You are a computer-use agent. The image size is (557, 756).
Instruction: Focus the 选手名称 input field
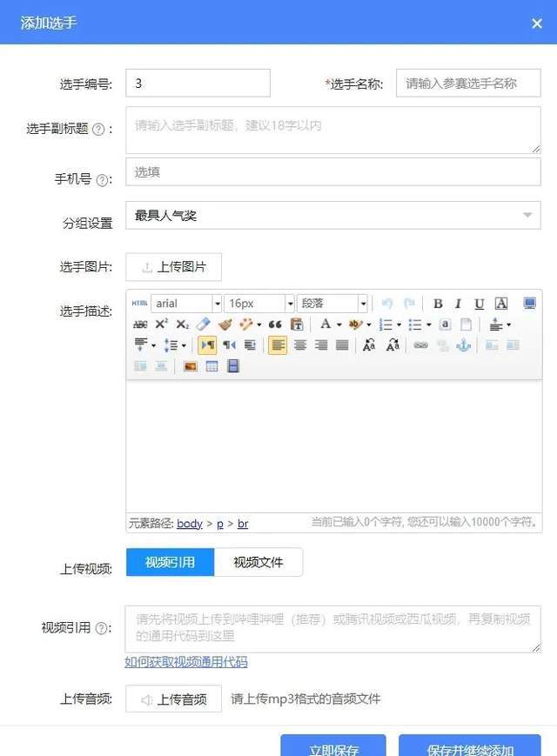point(468,83)
